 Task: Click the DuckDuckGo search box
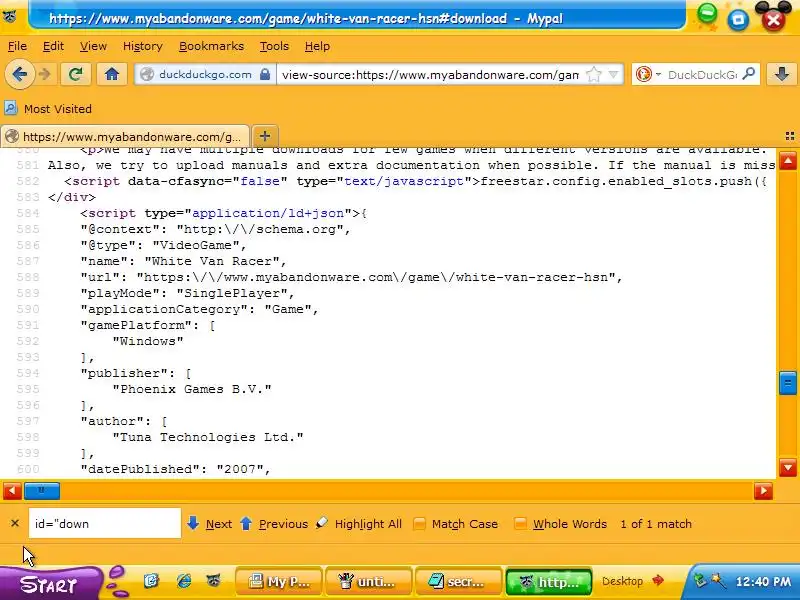[702, 75]
